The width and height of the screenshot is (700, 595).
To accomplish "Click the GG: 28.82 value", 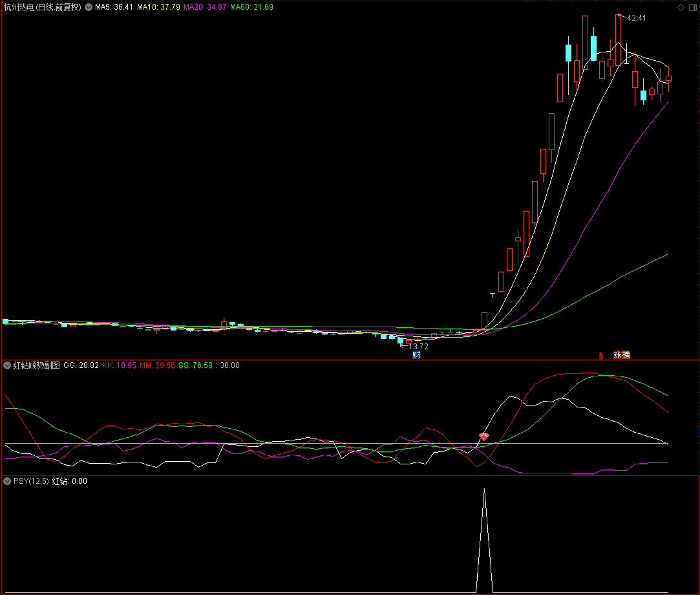I will (81, 365).
